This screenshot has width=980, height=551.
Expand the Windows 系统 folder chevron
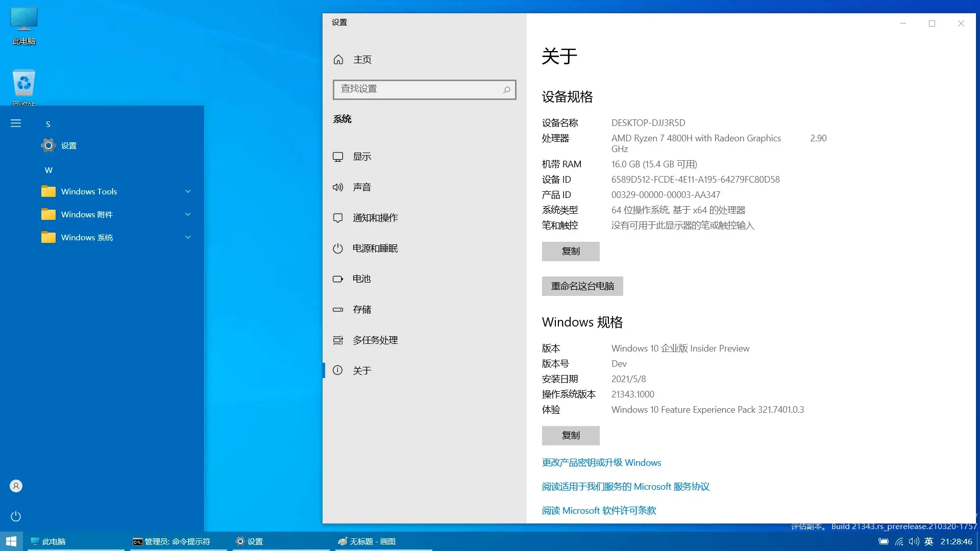coord(188,237)
